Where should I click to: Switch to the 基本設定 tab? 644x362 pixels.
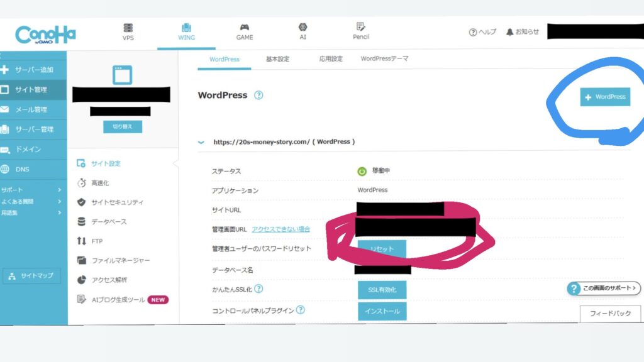tap(277, 59)
